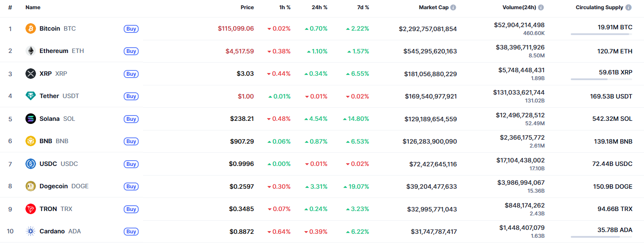The height and width of the screenshot is (243, 644).
Task: Click the BNB logo icon
Action: click(31, 141)
